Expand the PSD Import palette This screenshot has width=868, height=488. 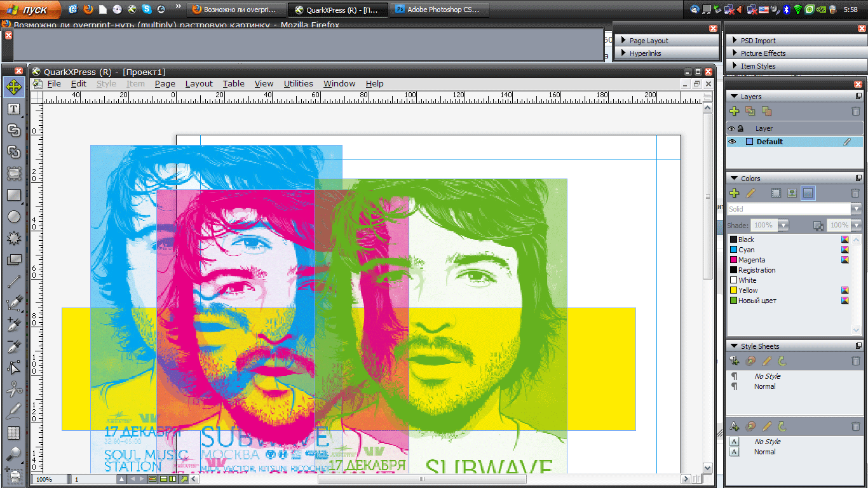(x=735, y=41)
